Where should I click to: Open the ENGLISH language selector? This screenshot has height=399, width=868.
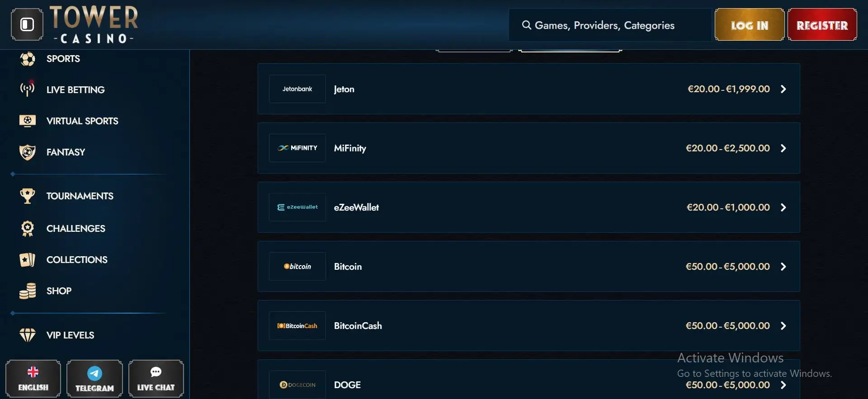pos(33,379)
